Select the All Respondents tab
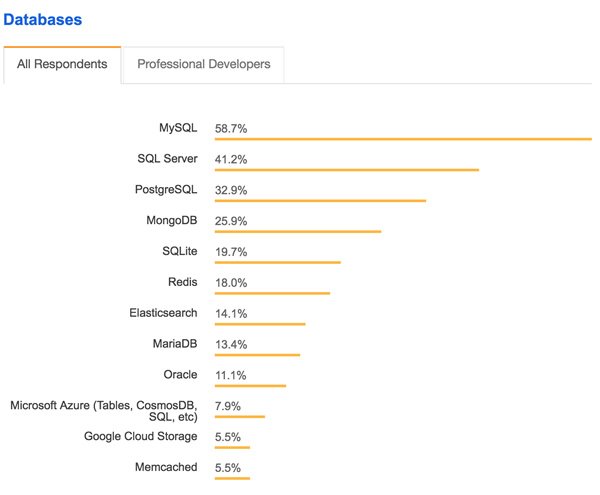The width and height of the screenshot is (600, 495). [x=62, y=64]
